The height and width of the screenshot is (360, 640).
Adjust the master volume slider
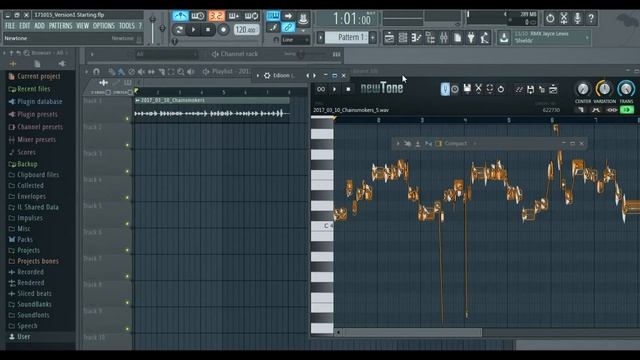153,29
